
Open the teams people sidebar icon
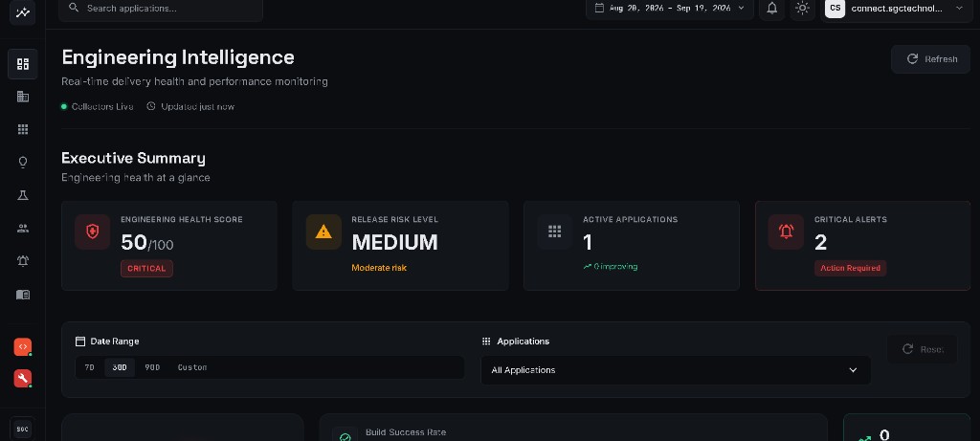23,229
